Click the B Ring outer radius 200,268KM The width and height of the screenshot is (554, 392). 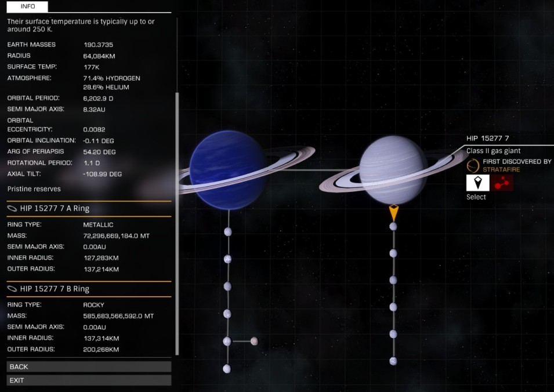[101, 350]
